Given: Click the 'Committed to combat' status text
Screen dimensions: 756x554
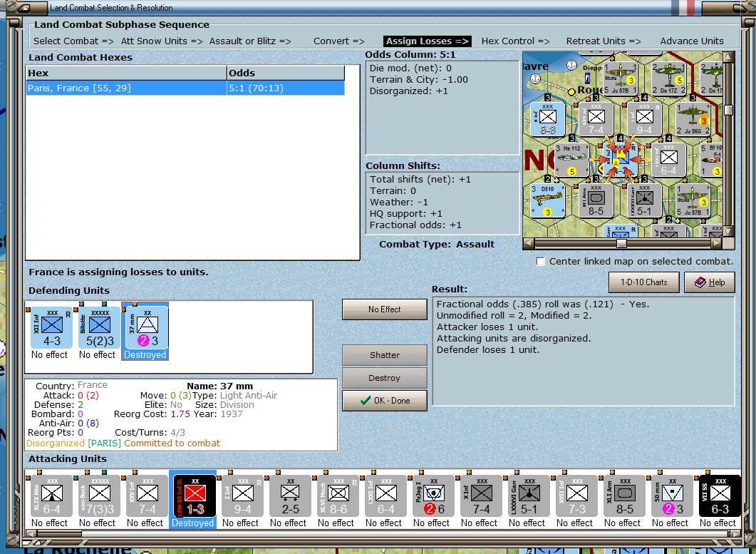Looking at the screenshot, I should click(x=172, y=443).
